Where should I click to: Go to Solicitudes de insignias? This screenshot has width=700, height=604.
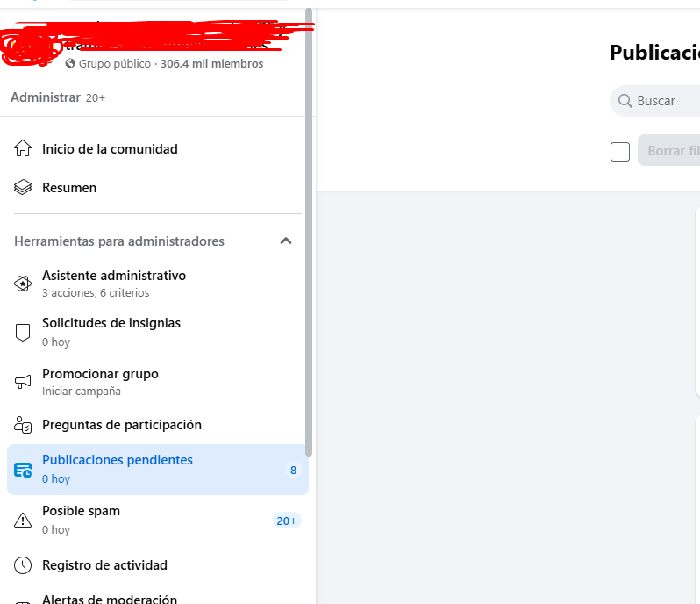[158, 333]
